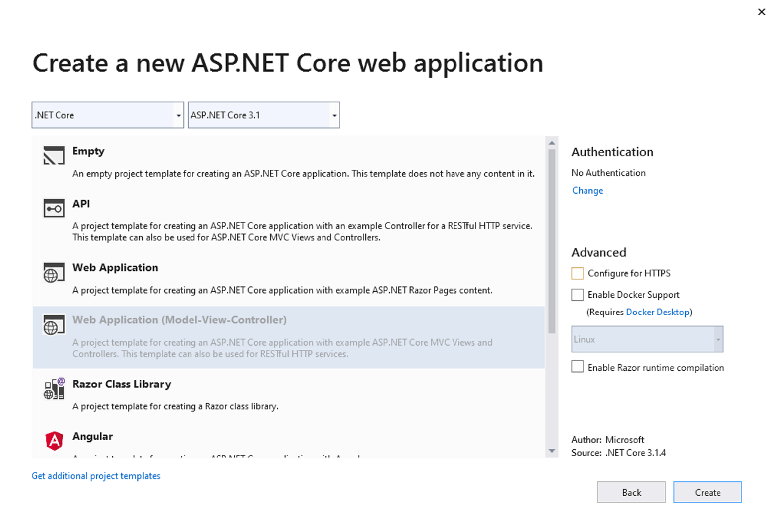The height and width of the screenshot is (532, 774).
Task: Enable the Configure for HTTPS checkbox
Action: click(x=577, y=273)
